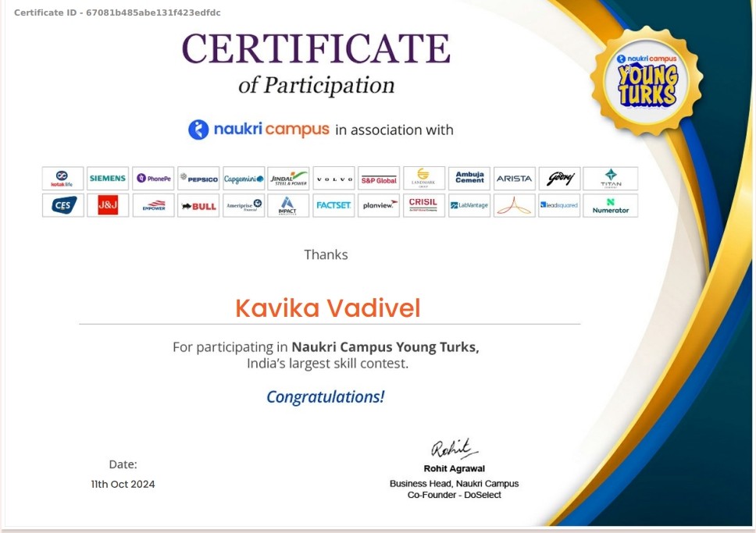Select the PhonePe logo
The height and width of the screenshot is (533, 756).
(x=153, y=179)
